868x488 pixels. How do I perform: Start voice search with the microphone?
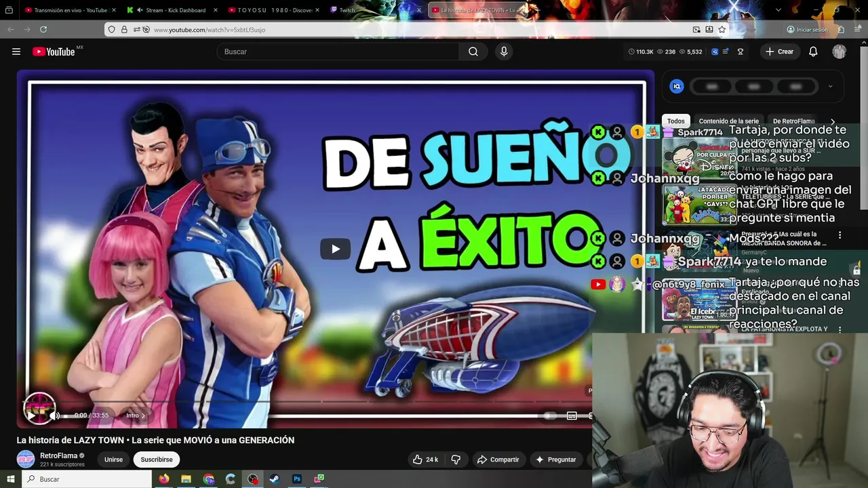(x=504, y=52)
